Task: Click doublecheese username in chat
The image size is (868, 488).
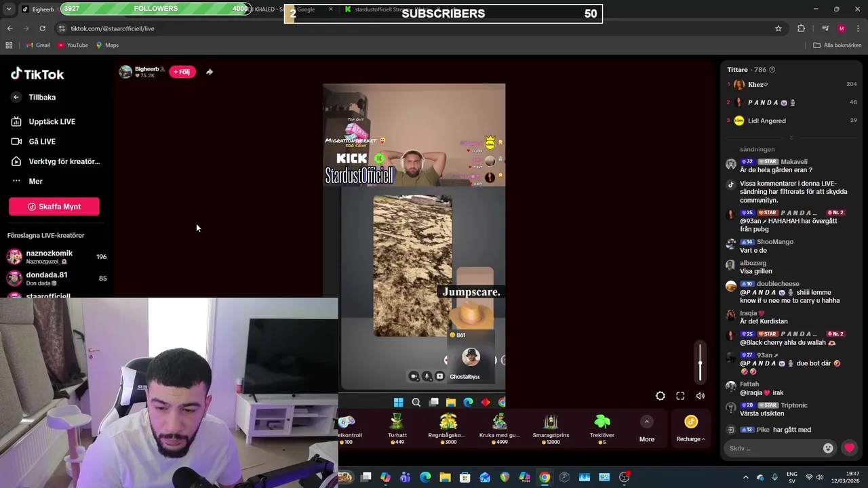Action: click(778, 284)
